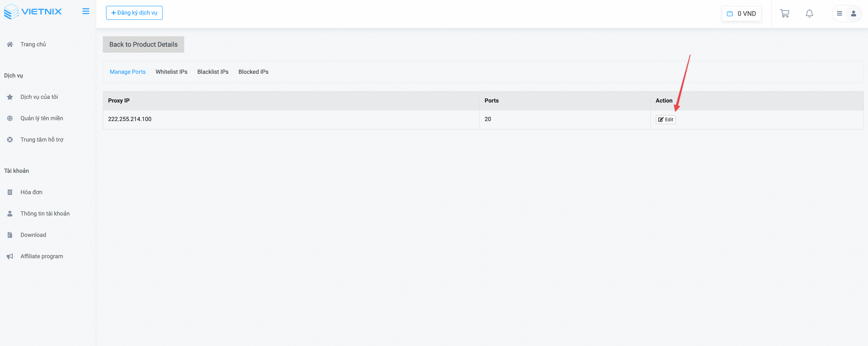Click the star icon for Dịch vụ của tôi
This screenshot has width=868, height=346.
point(10,97)
